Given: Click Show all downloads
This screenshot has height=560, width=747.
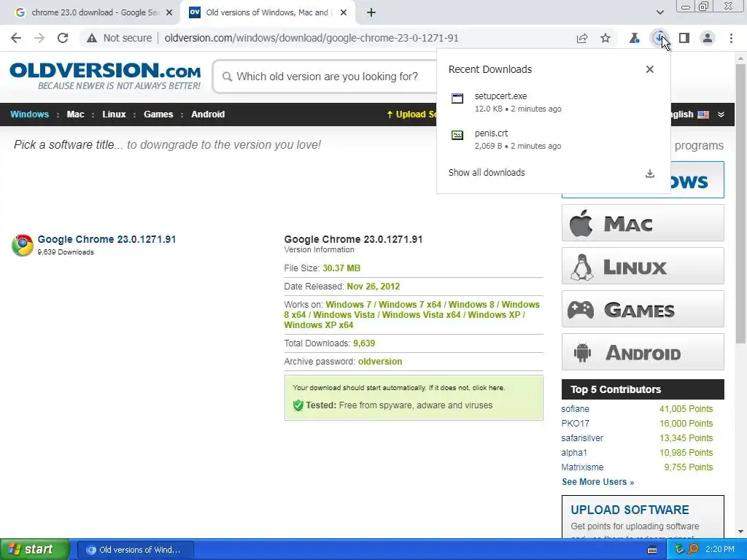Looking at the screenshot, I should 487,173.
